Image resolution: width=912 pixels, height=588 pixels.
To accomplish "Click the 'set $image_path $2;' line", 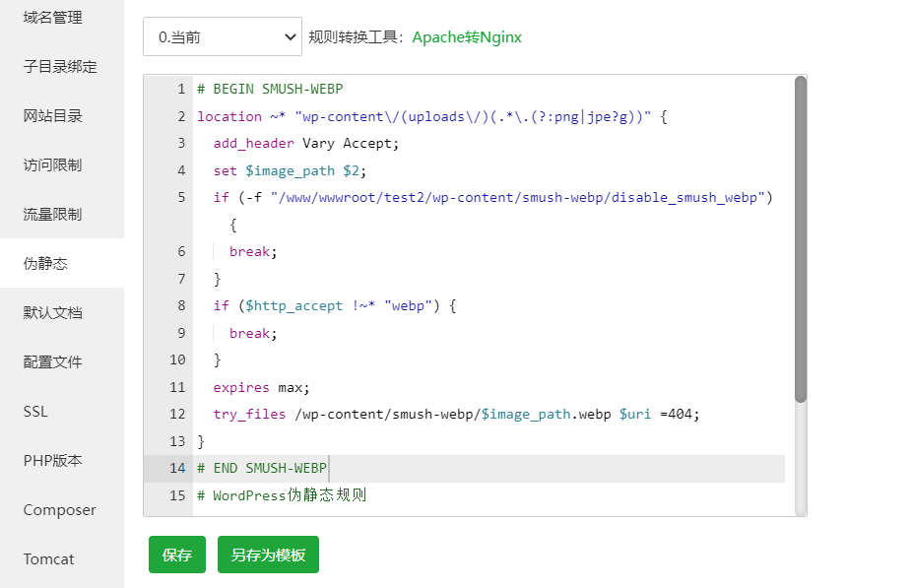I will 290,170.
